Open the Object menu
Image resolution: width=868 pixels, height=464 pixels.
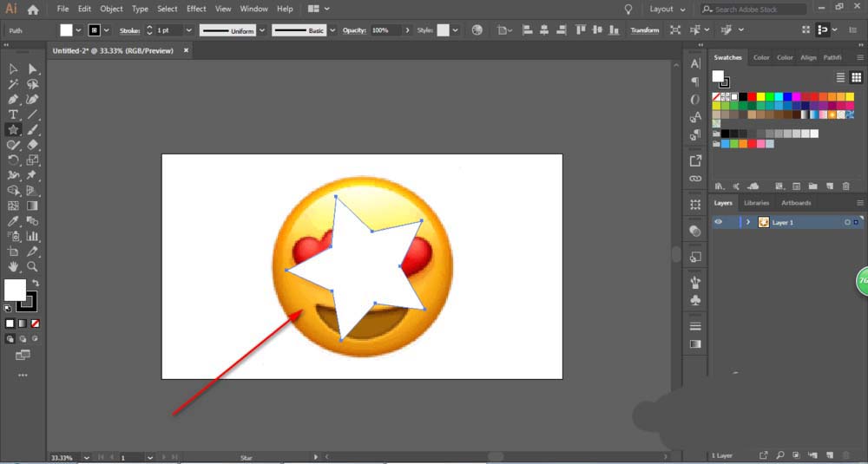(x=111, y=9)
